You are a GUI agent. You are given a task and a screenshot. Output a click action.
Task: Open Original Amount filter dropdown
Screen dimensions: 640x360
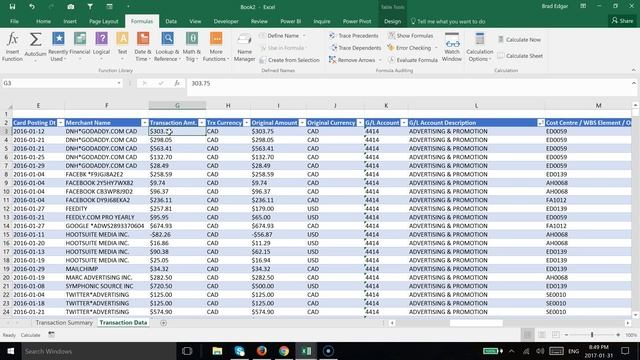click(302, 123)
